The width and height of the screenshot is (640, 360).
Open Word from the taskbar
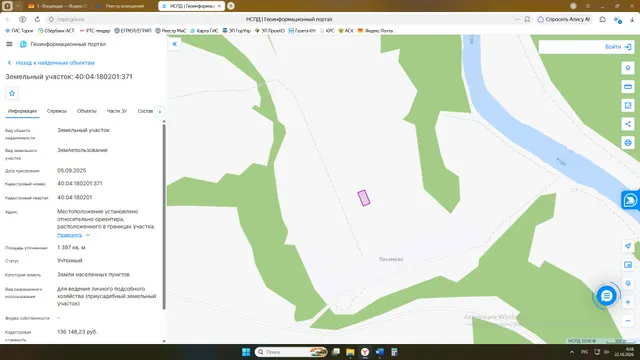(380, 352)
